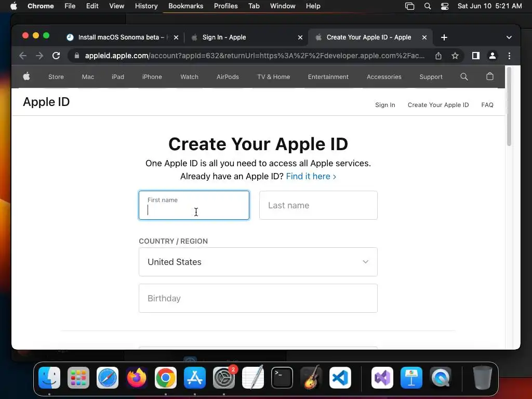Open the shopping bag icon
Image resolution: width=532 pixels, height=399 pixels.
click(x=489, y=76)
